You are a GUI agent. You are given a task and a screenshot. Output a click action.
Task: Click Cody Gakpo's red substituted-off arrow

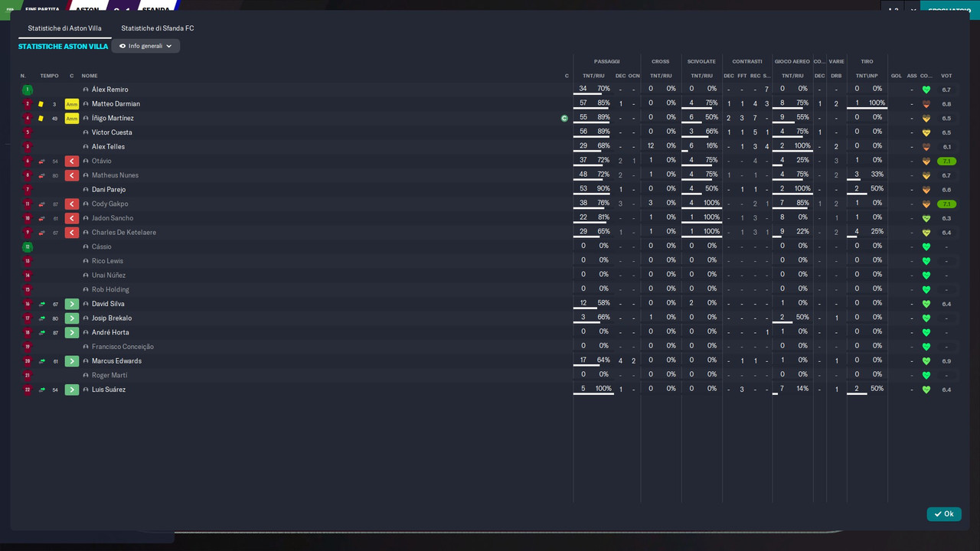coord(72,204)
